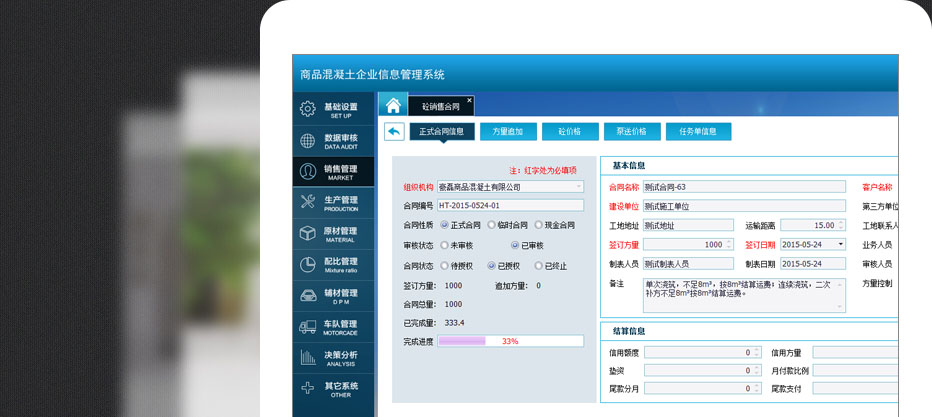Select 临时合同 radio button
The height and width of the screenshot is (417, 932).
491,225
